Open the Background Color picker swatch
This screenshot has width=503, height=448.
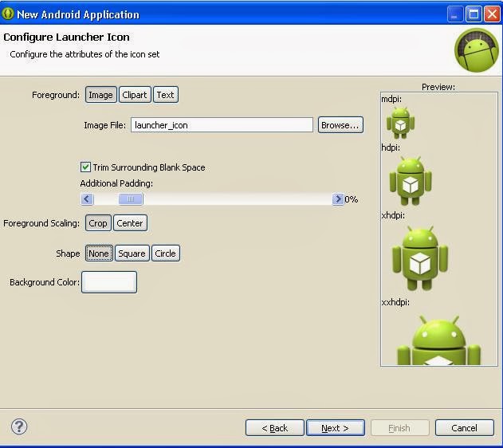109,282
